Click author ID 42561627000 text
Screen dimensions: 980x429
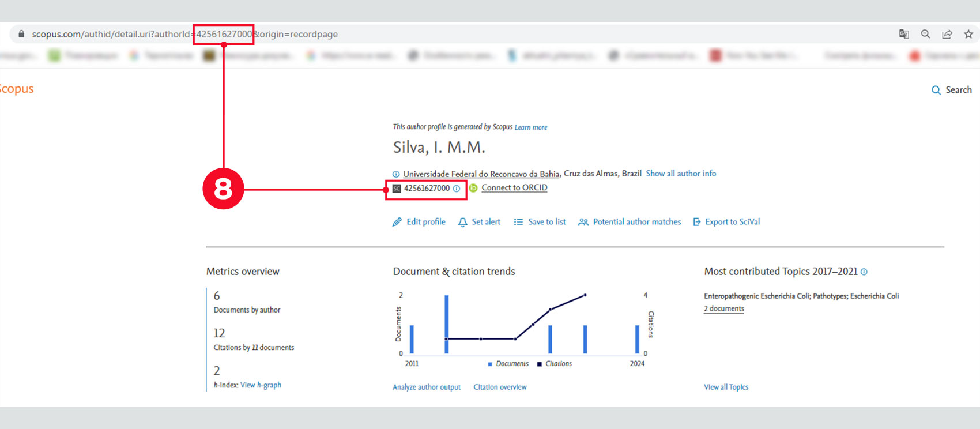(x=427, y=188)
